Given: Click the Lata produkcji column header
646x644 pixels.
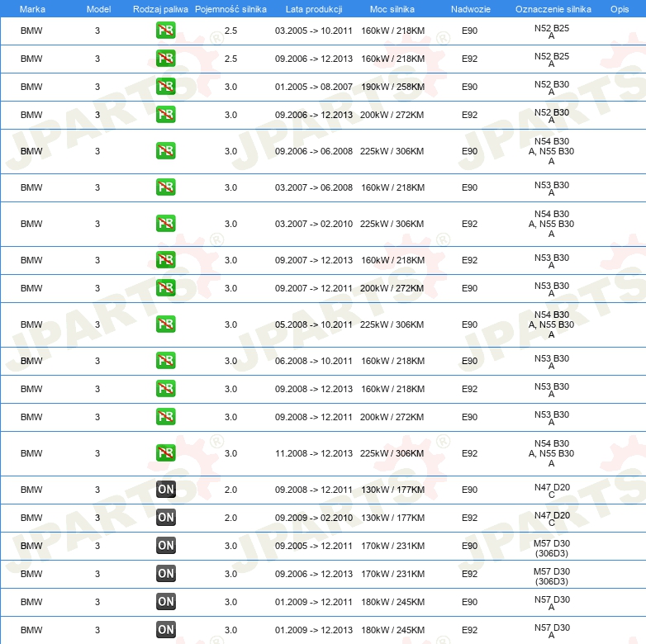Looking at the screenshot, I should click(313, 8).
